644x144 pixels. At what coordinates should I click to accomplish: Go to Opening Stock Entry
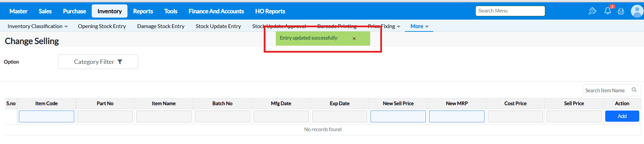(102, 26)
